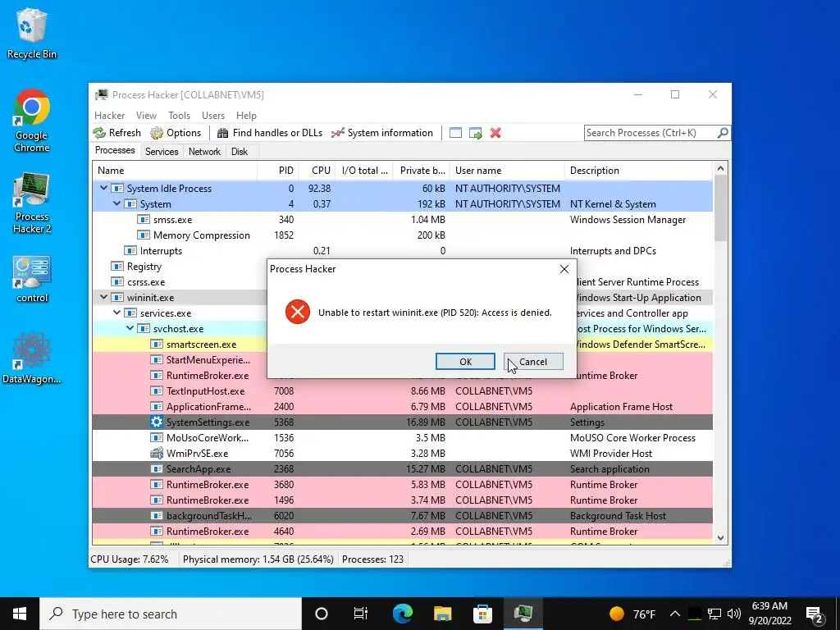Click the process list scroll up arrow

pos(720,168)
